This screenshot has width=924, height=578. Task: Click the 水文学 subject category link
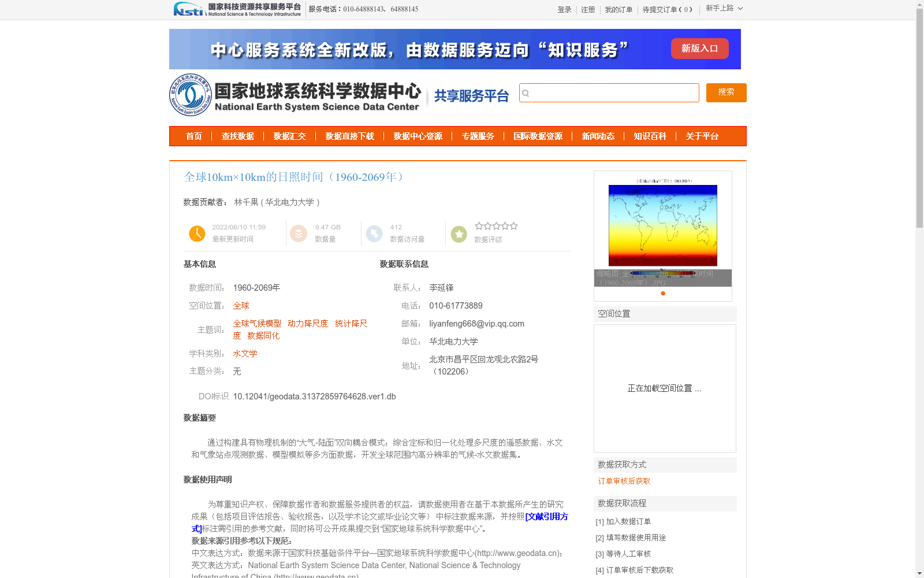pyautogui.click(x=245, y=354)
